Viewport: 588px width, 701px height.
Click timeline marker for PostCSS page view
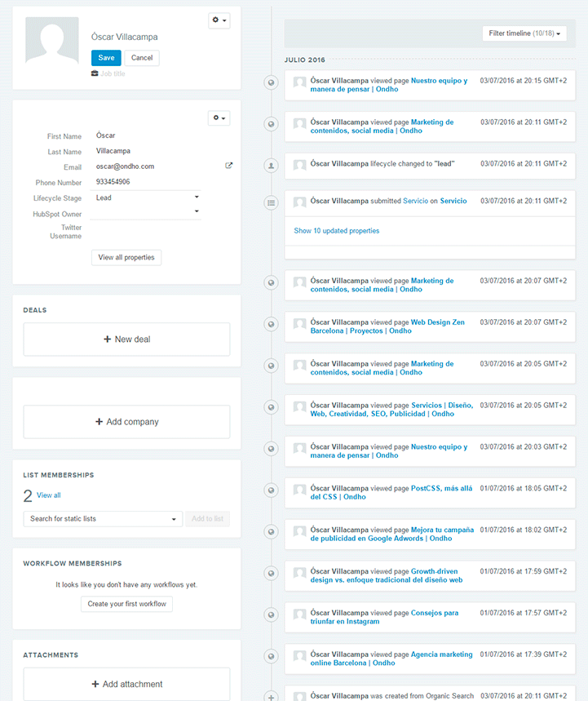tap(272, 490)
